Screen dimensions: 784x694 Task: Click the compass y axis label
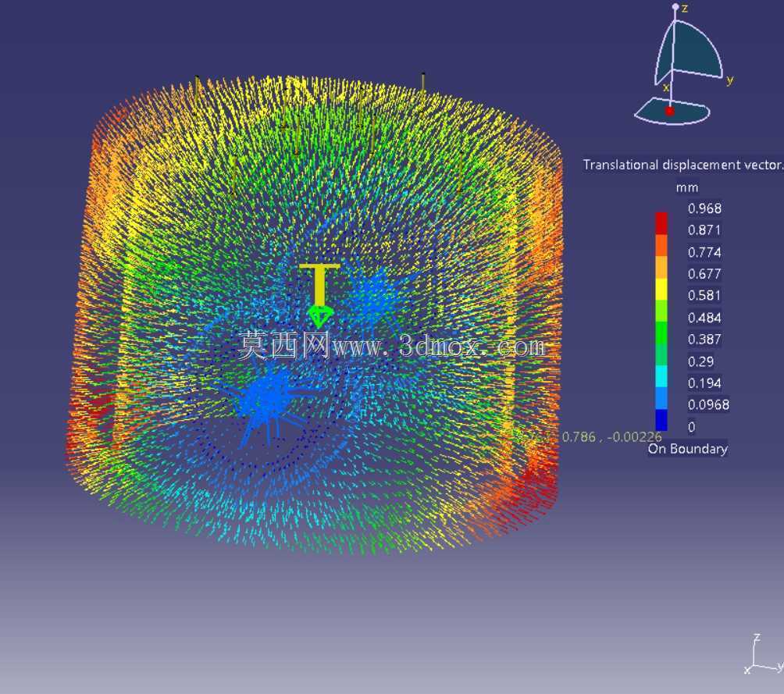[730, 80]
